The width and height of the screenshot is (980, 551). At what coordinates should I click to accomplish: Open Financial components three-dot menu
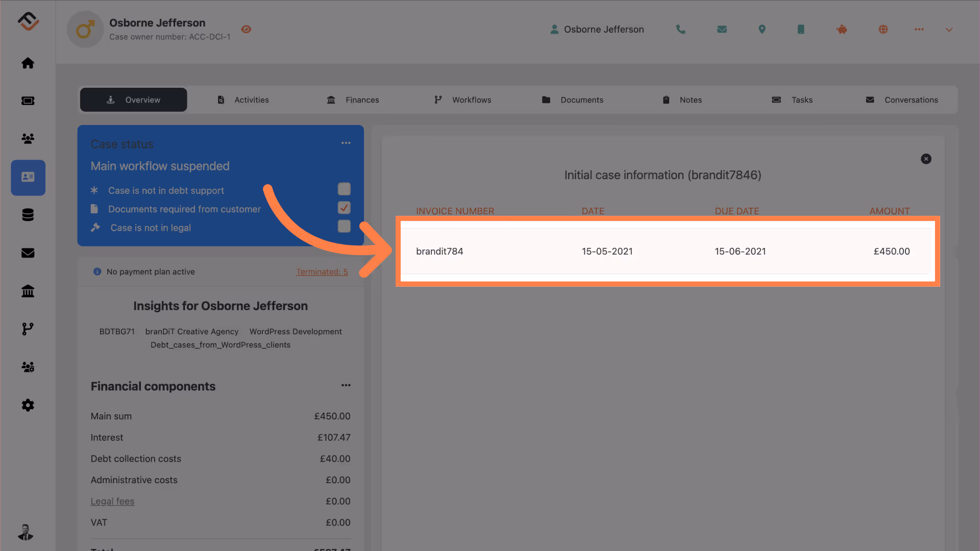[346, 385]
